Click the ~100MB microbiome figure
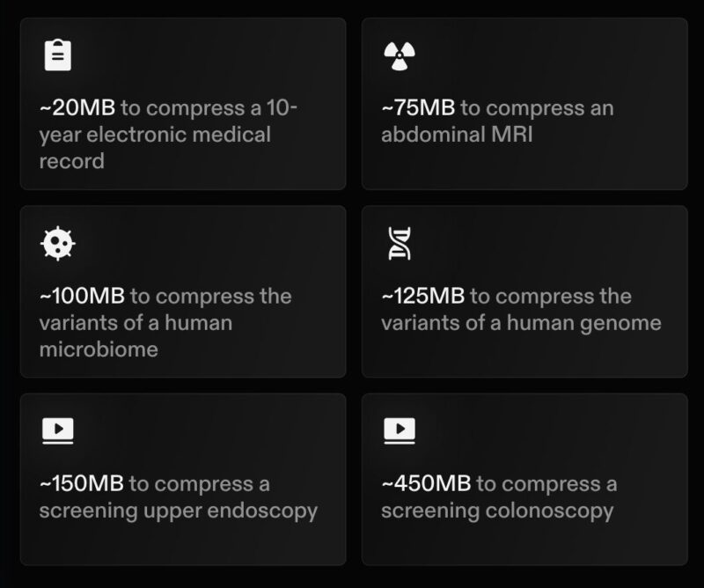Image resolution: width=704 pixels, height=588 pixels. coord(82,296)
